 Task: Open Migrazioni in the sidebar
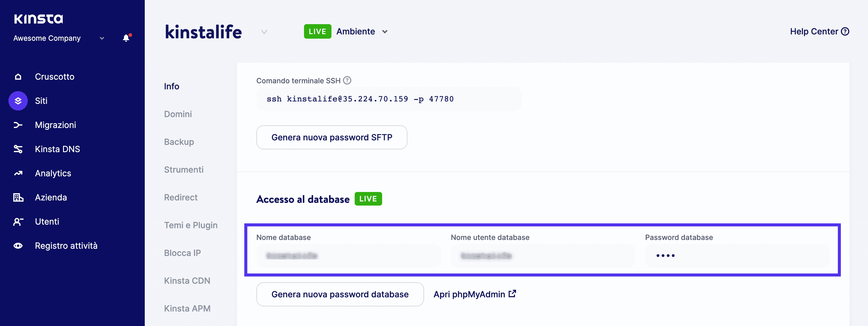55,125
